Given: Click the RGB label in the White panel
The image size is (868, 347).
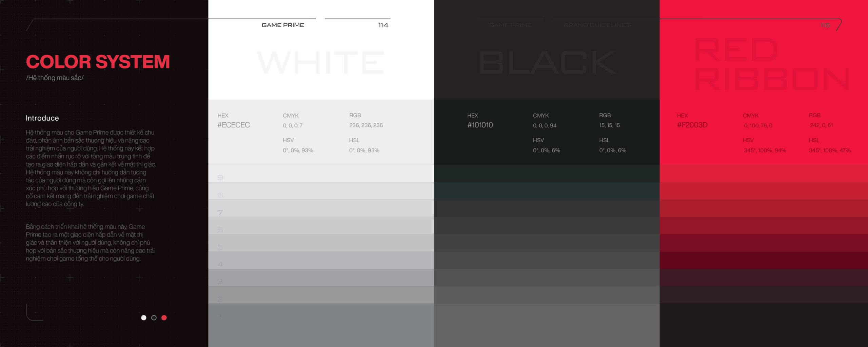Looking at the screenshot, I should tap(355, 115).
